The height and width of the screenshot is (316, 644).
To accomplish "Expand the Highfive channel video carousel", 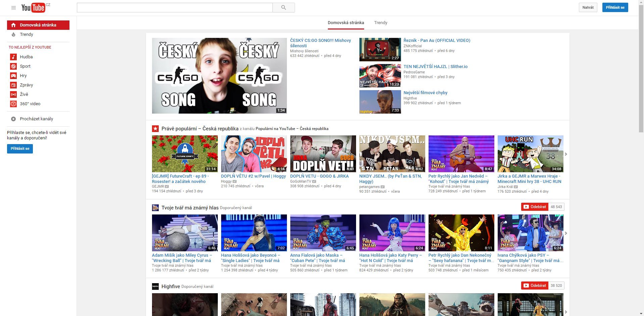I will tap(565, 312).
